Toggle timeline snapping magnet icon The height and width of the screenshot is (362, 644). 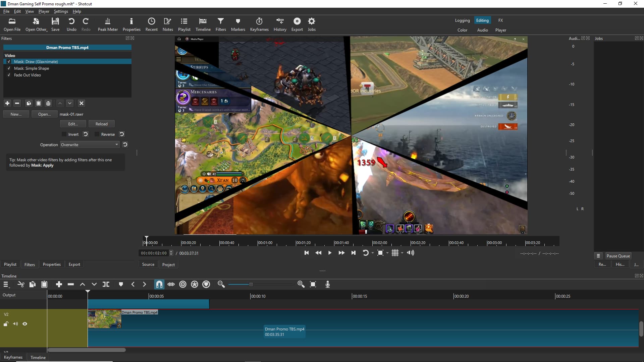coord(159,284)
